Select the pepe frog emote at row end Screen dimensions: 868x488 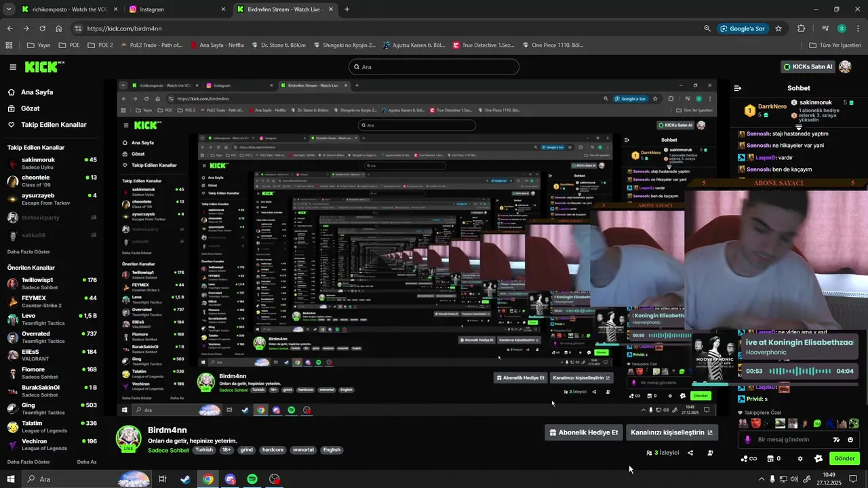click(854, 424)
